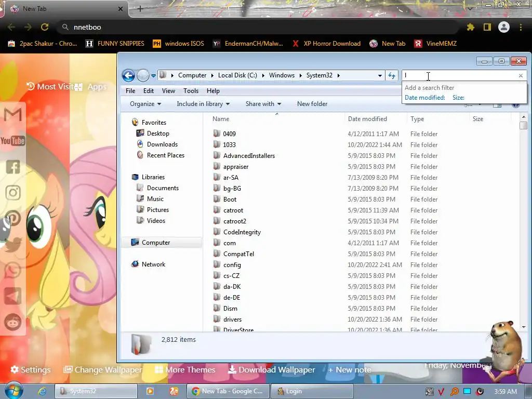Open the File menu in Explorer
This screenshot has width=532, height=399.
coord(130,91)
